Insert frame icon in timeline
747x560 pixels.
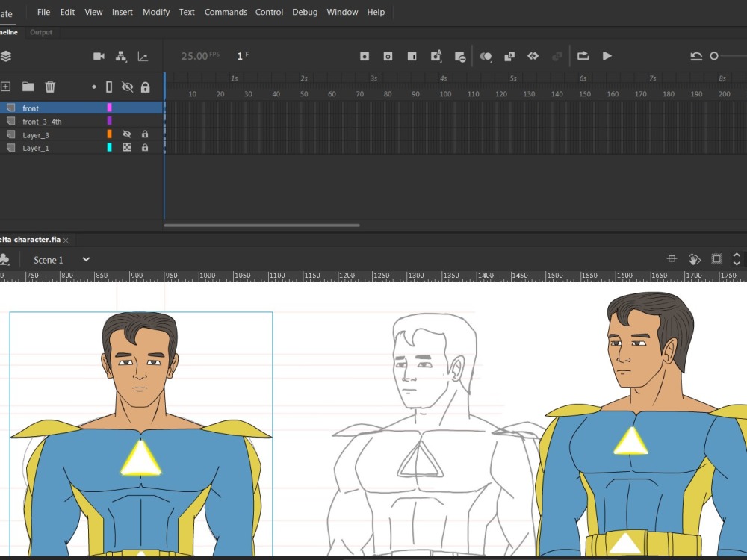pos(412,56)
